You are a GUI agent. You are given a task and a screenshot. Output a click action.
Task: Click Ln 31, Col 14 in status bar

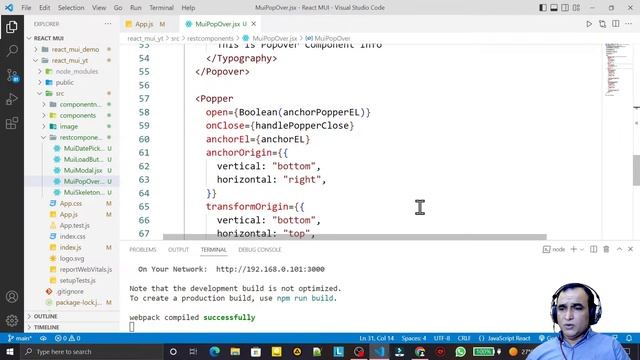click(x=376, y=338)
